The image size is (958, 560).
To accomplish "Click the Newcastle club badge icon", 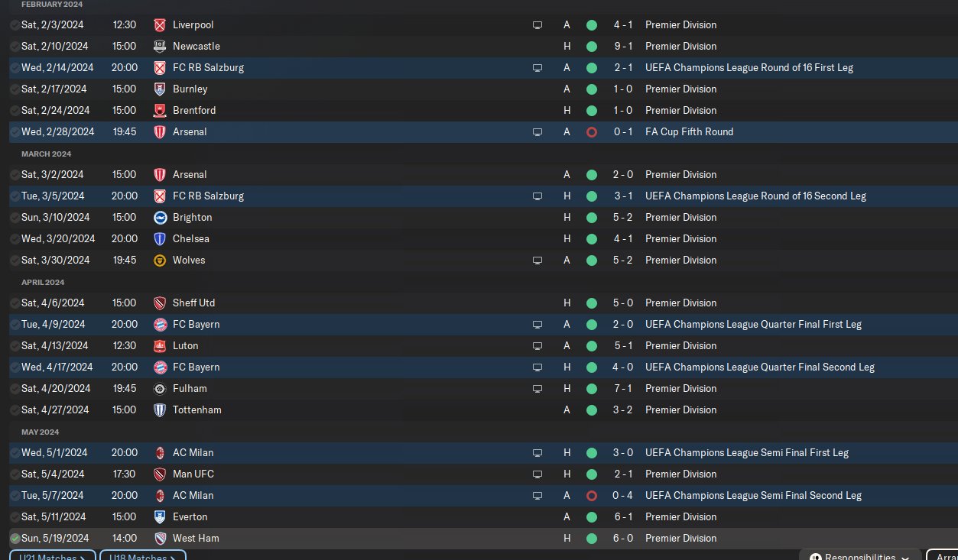I will 160,47.
